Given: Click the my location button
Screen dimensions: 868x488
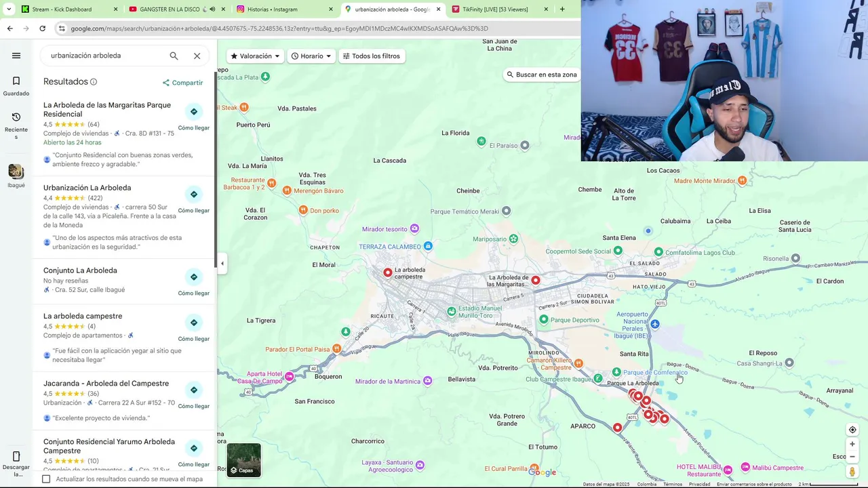Looking at the screenshot, I should coord(852,430).
